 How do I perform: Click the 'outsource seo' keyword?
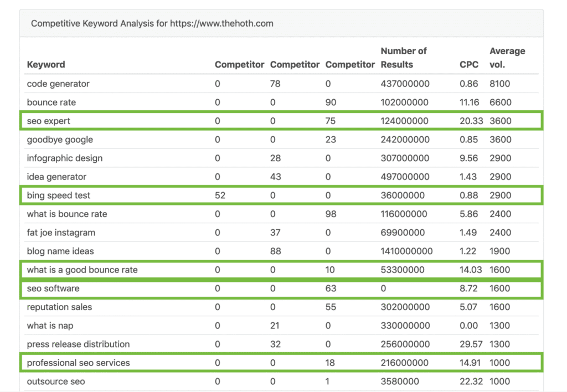(x=56, y=381)
